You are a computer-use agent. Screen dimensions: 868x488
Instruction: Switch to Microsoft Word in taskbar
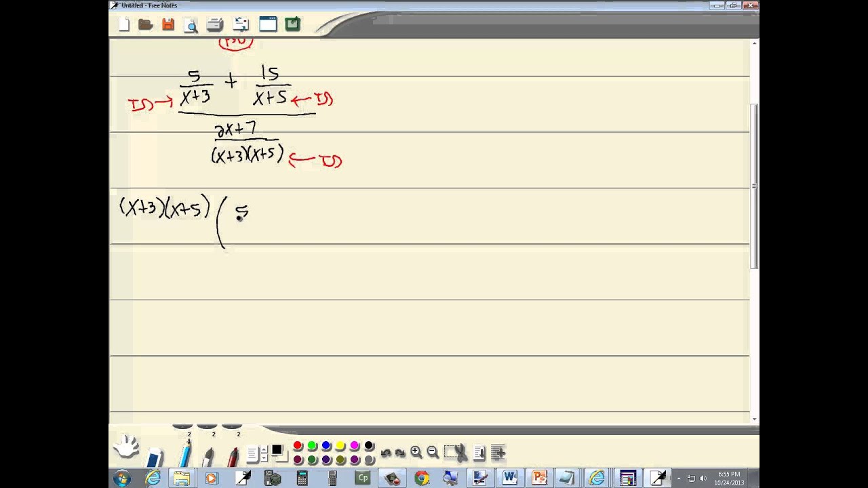coord(510,479)
